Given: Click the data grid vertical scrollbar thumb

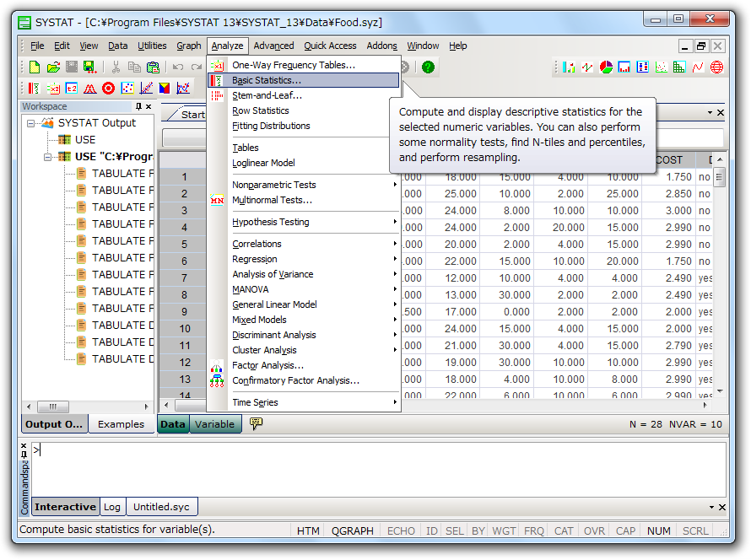Looking at the screenshot, I should [718, 177].
